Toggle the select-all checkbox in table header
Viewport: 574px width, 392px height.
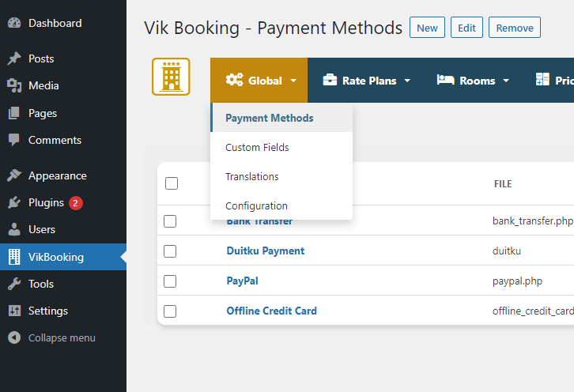coord(172,183)
